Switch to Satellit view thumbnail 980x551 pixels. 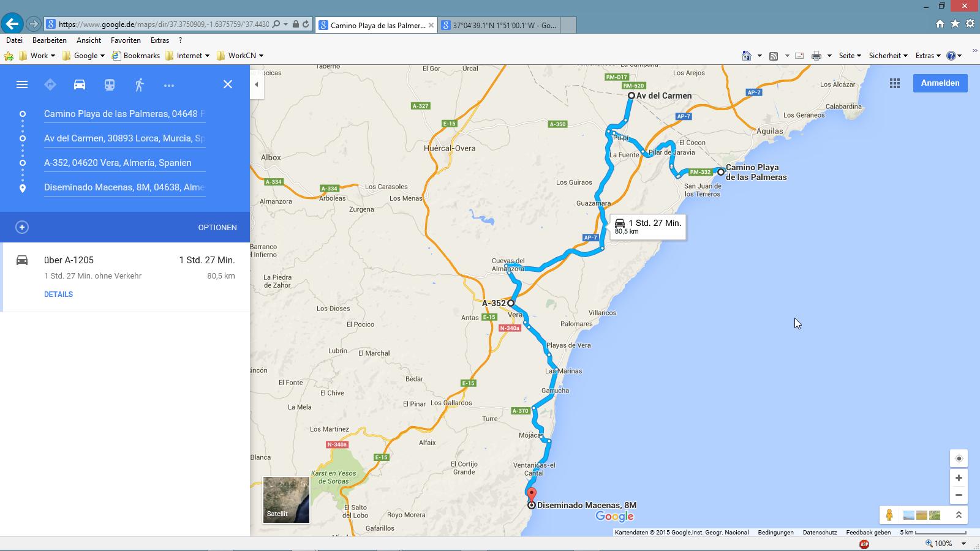[286, 500]
